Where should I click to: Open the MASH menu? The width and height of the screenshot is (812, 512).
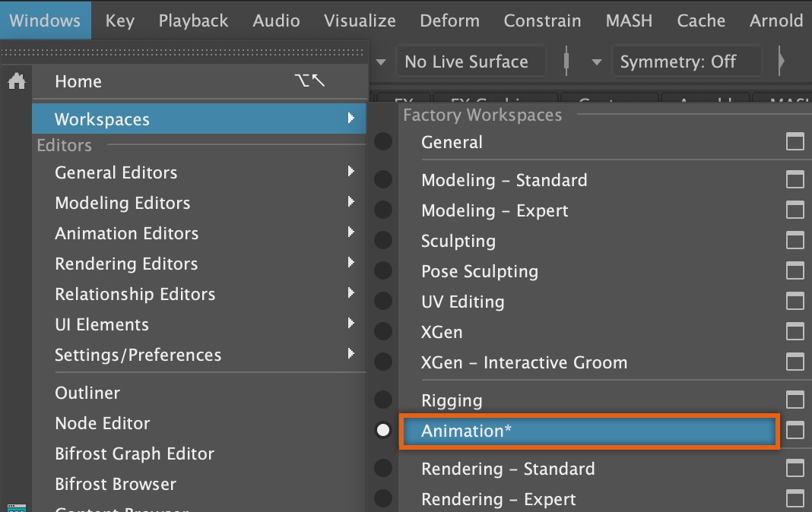pyautogui.click(x=629, y=21)
